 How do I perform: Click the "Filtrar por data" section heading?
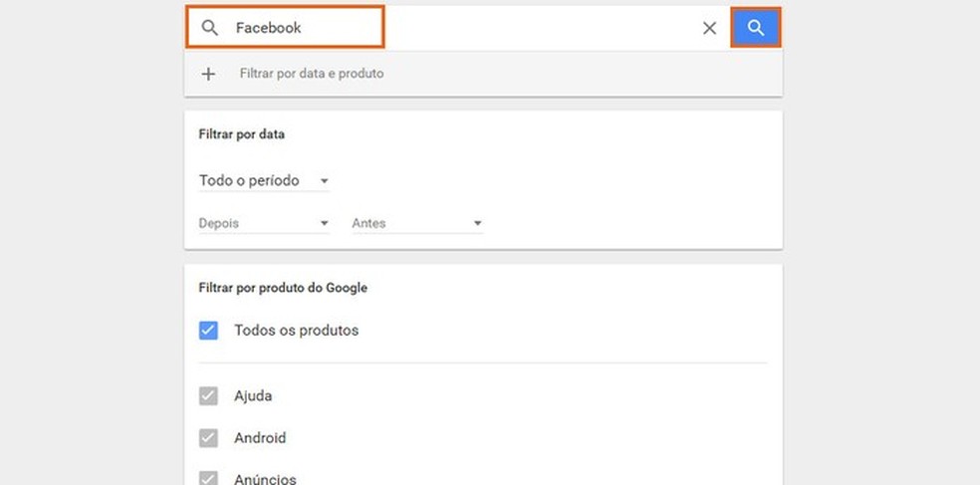[243, 133]
